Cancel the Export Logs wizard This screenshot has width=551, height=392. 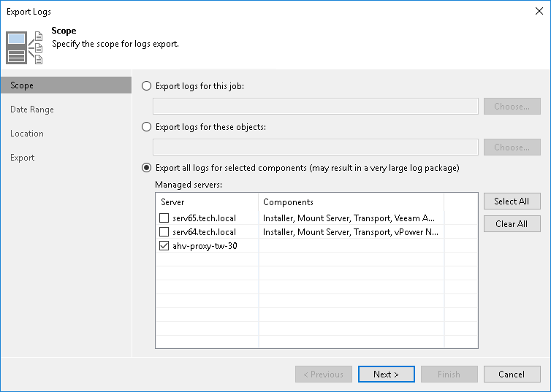coord(512,374)
